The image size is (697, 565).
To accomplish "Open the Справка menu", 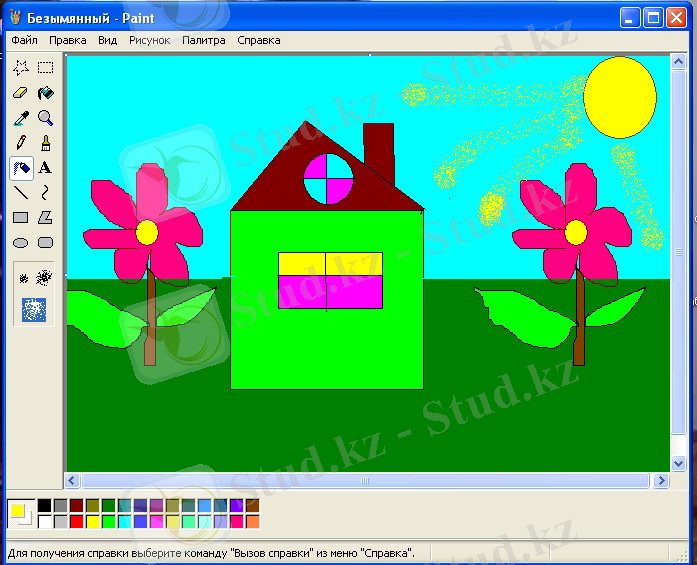I will (259, 40).
